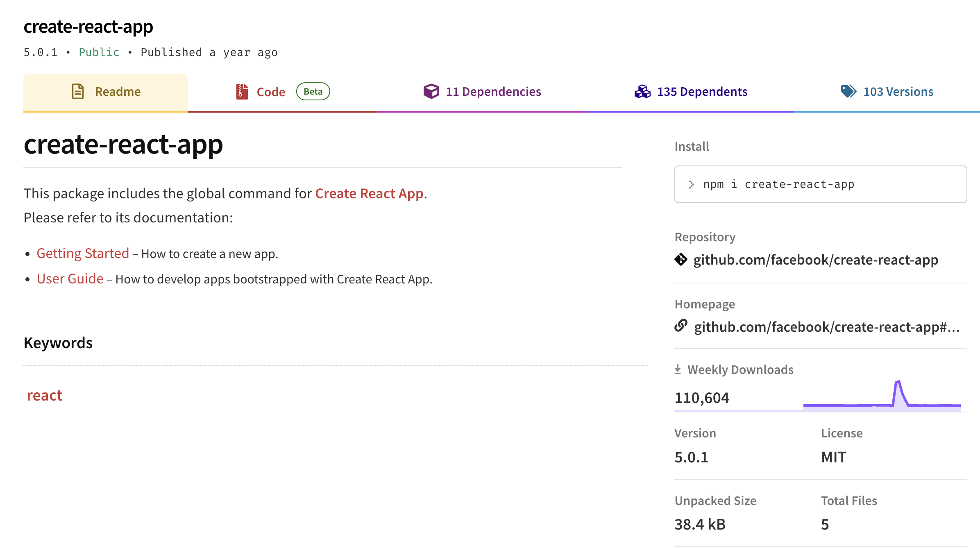This screenshot has width=980, height=548.
Task: Click the Dependencies box icon
Action: coord(431,91)
